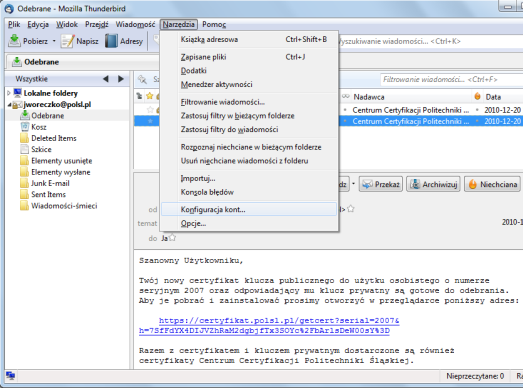
Task: Select the highlighted Centrum Certyfikacji message
Action: pos(411,121)
